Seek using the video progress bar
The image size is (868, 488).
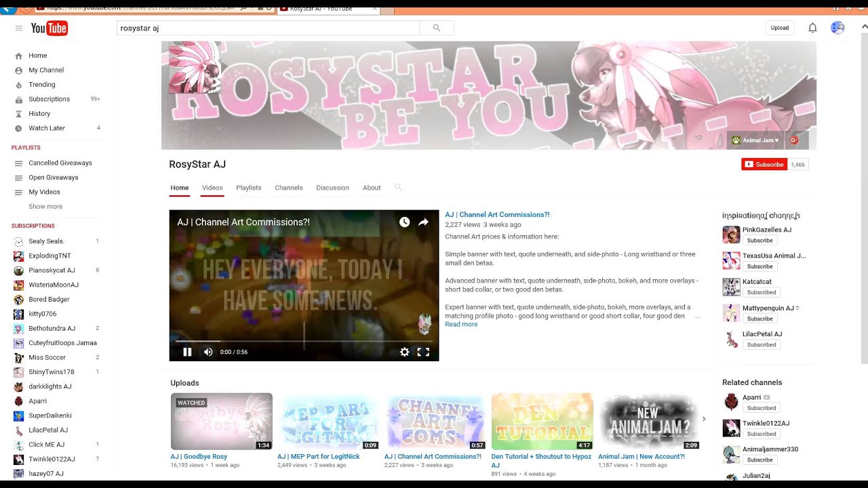(304, 342)
